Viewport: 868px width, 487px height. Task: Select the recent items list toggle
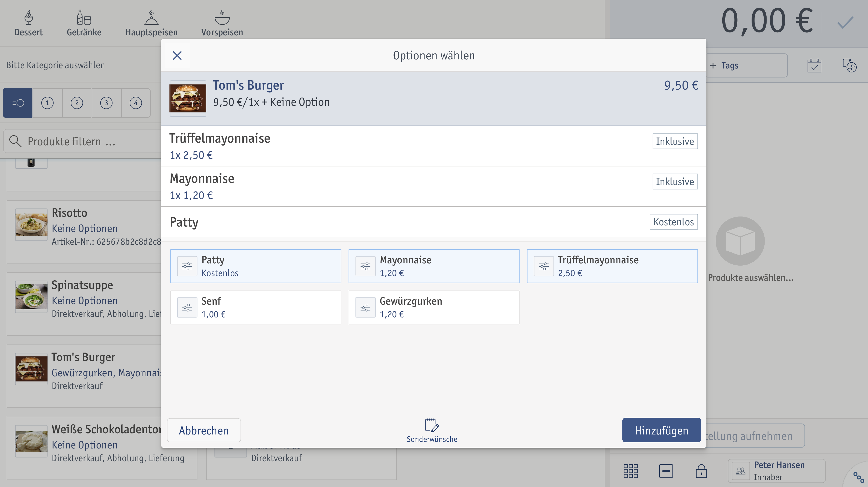(18, 103)
